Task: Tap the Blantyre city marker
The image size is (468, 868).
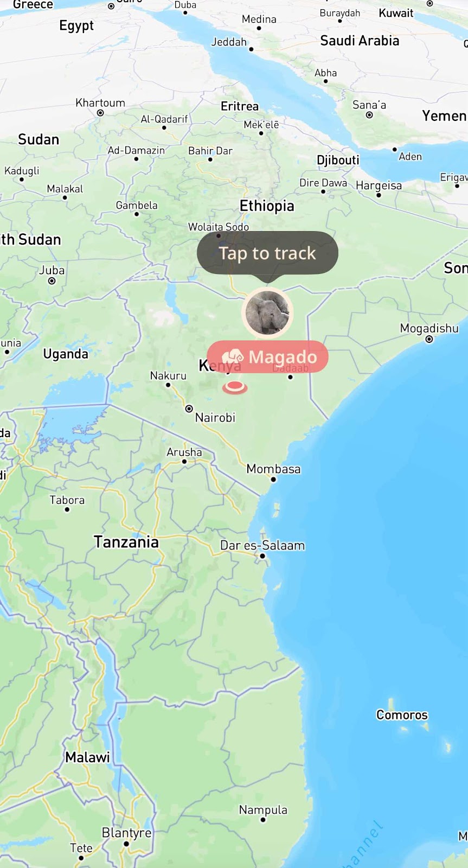Action: tap(126, 844)
